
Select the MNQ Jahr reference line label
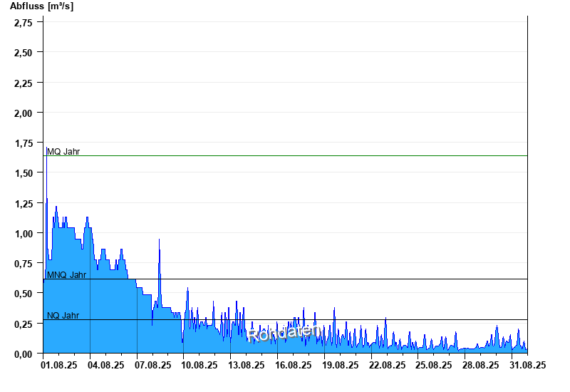pyautogui.click(x=66, y=274)
